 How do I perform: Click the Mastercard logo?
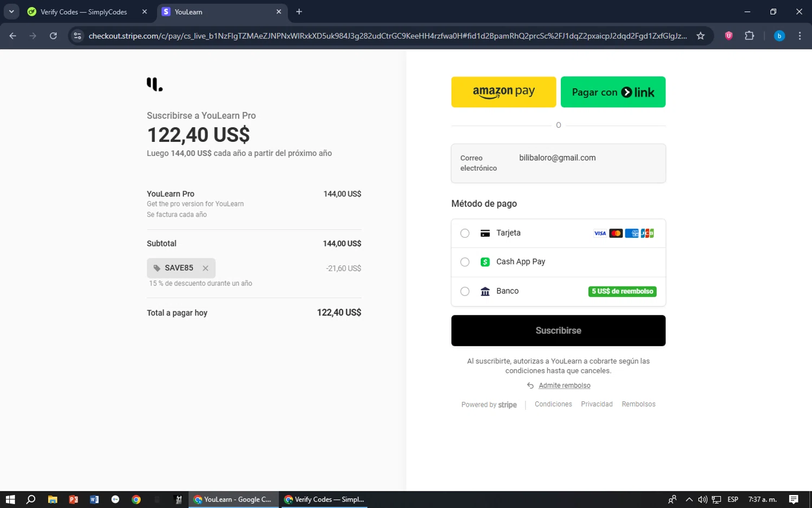(x=615, y=233)
